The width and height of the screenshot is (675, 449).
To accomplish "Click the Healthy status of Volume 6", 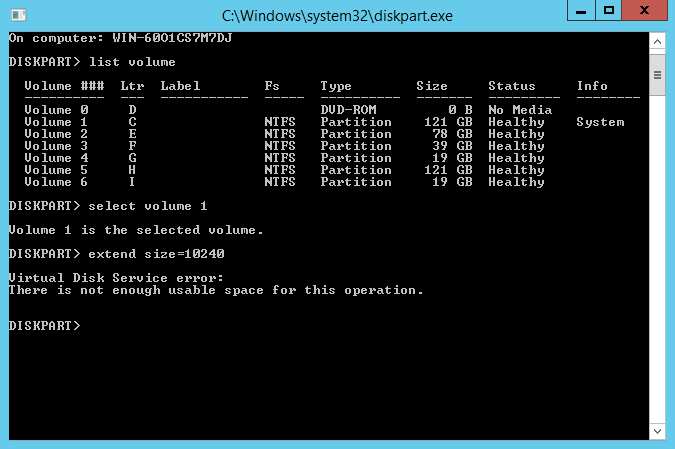I will coord(516,182).
